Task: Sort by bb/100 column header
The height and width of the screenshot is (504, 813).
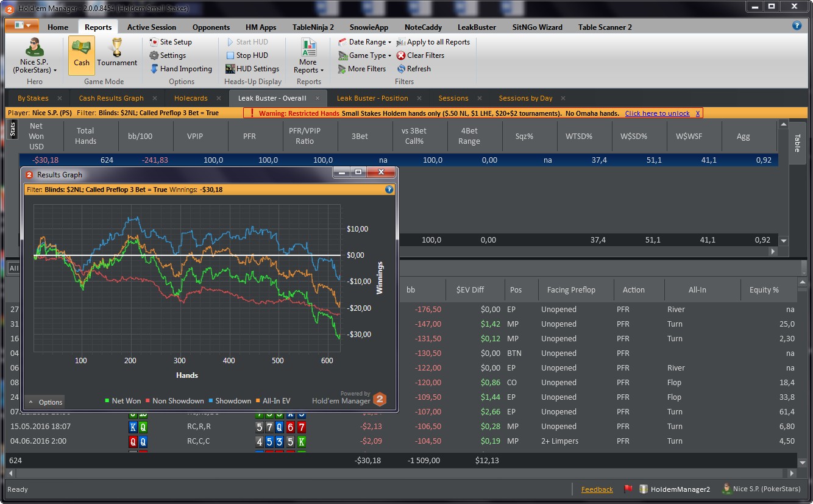Action: tap(140, 136)
